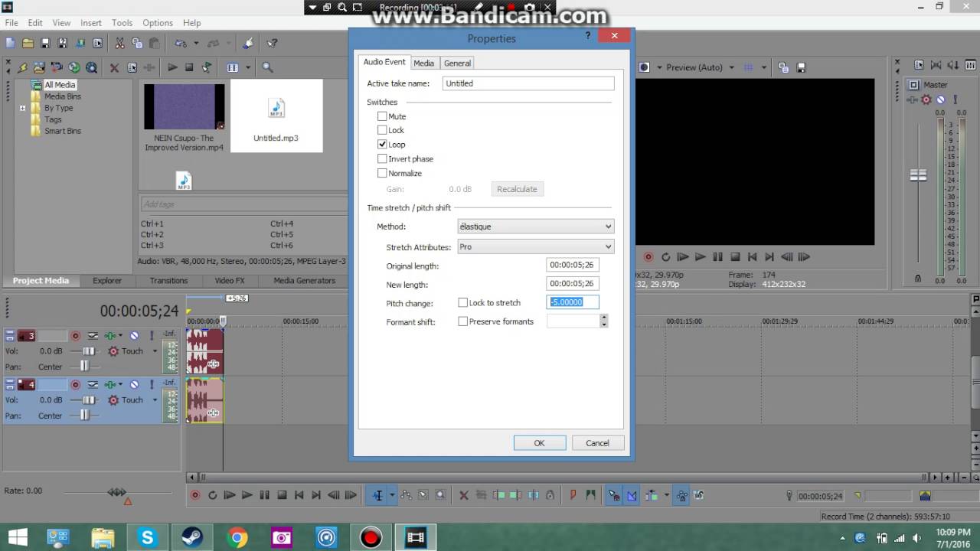Viewport: 980px width, 551px height.
Task: Click Play in the video preview transport
Action: pyautogui.click(x=700, y=257)
